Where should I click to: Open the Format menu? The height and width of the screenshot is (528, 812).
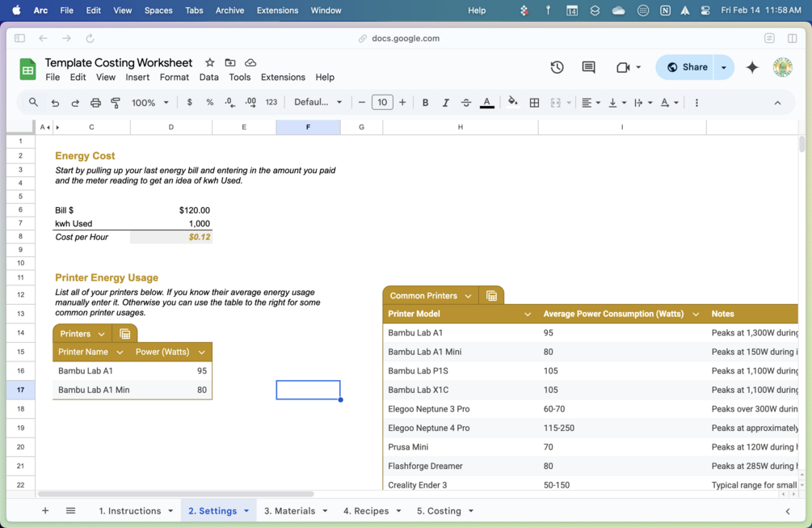pos(174,77)
